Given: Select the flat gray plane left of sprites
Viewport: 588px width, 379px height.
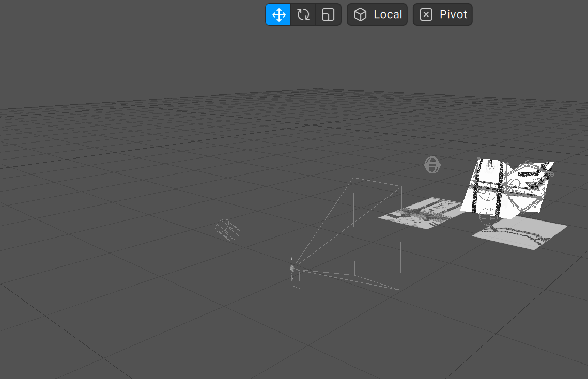Looking at the screenshot, I should (x=422, y=213).
